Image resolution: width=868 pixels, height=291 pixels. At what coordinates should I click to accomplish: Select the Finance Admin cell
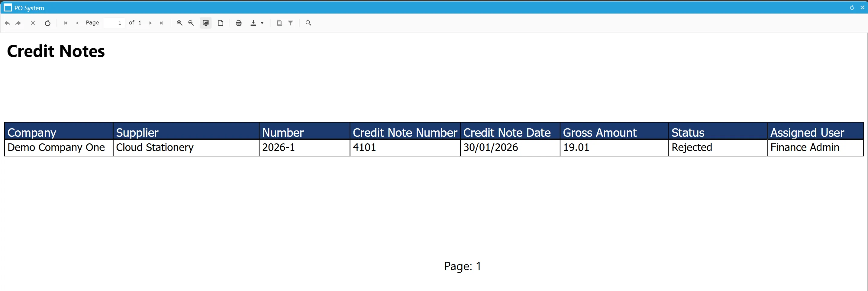tap(815, 148)
